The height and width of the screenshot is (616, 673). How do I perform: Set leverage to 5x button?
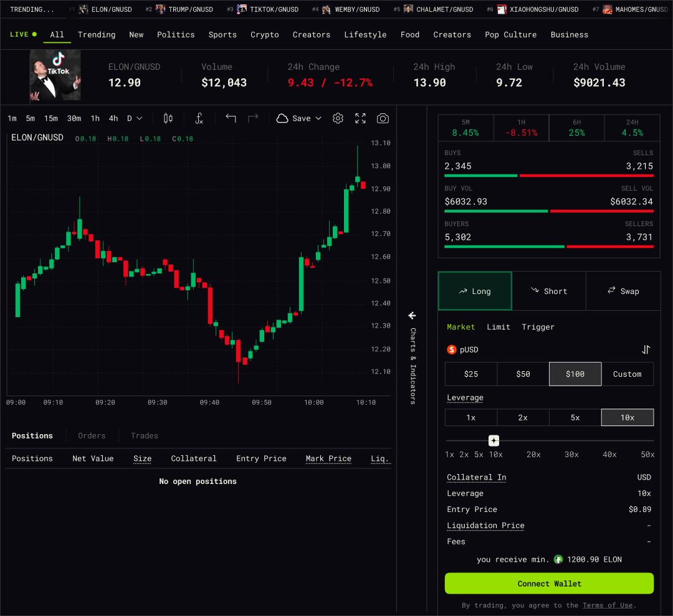coord(575,417)
